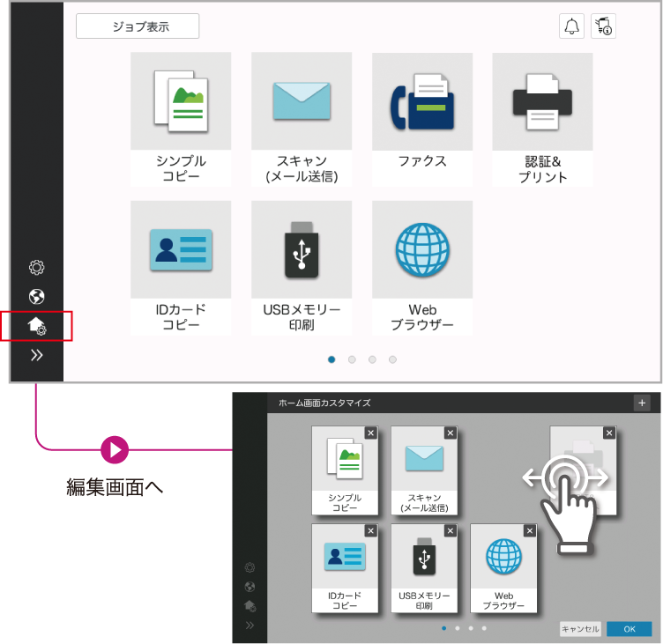This screenshot has height=644, width=663.
Task: Confirm with OK button in customize screen
Action: 629,629
